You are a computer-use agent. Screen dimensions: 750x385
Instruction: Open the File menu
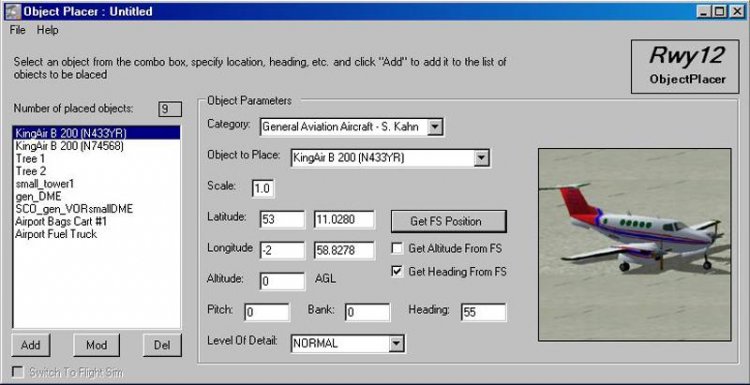[x=17, y=30]
